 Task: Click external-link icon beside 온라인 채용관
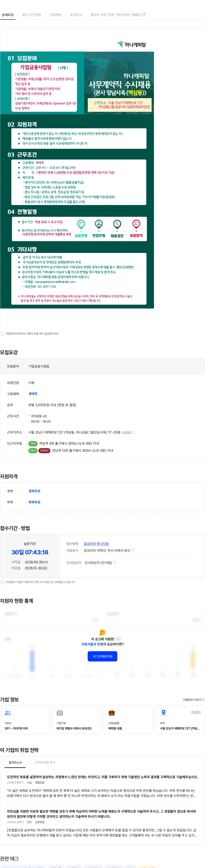pyautogui.click(x=144, y=15)
